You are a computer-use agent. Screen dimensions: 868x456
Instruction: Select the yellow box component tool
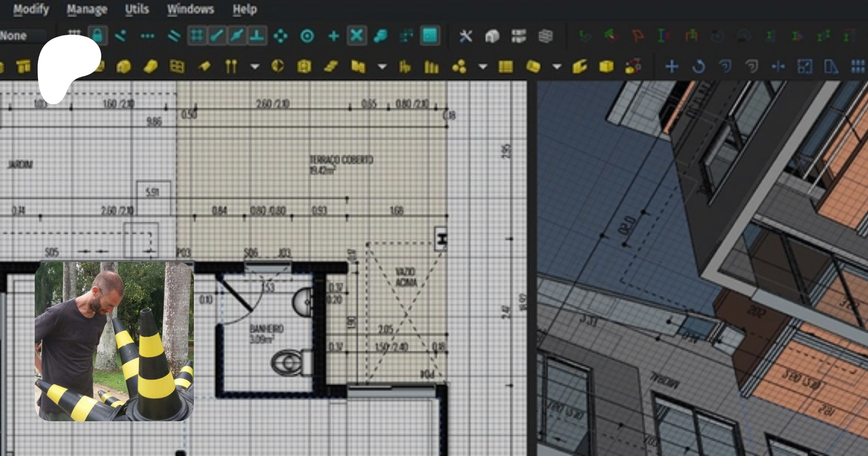[606, 66]
